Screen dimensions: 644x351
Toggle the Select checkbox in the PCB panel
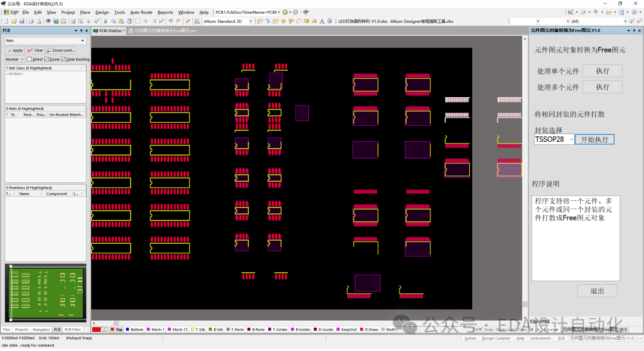[x=29, y=58]
